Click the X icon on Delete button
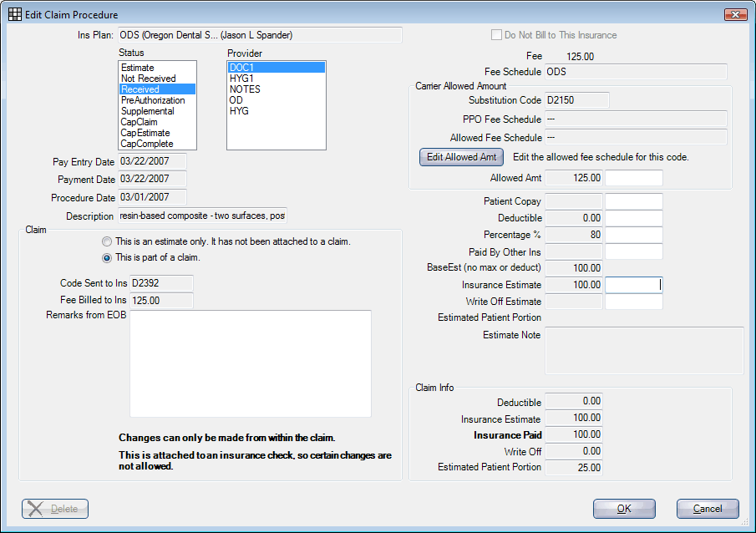 [35, 509]
